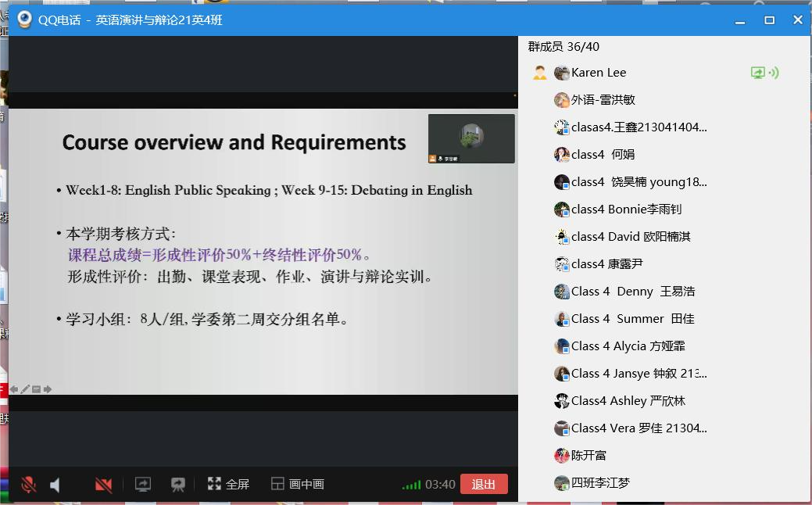Click the QQ penguin icon in title bar
Screen dimensions: 812x505
pyautogui.click(x=25, y=20)
